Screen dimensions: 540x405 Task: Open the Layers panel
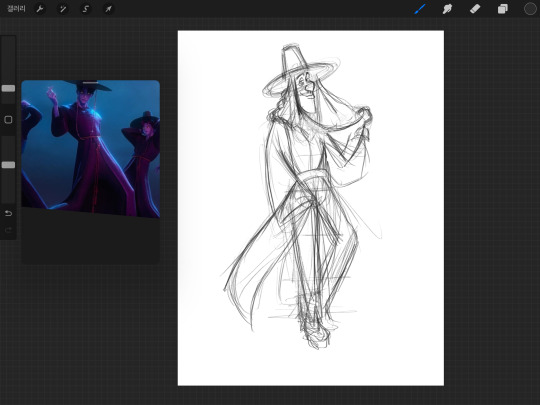click(502, 9)
